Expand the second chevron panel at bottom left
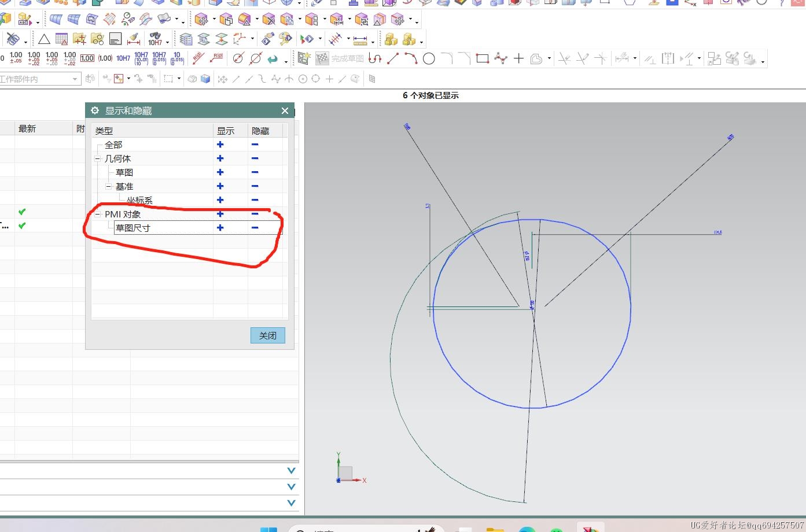Viewport: 806px width, 532px height. coord(291,487)
